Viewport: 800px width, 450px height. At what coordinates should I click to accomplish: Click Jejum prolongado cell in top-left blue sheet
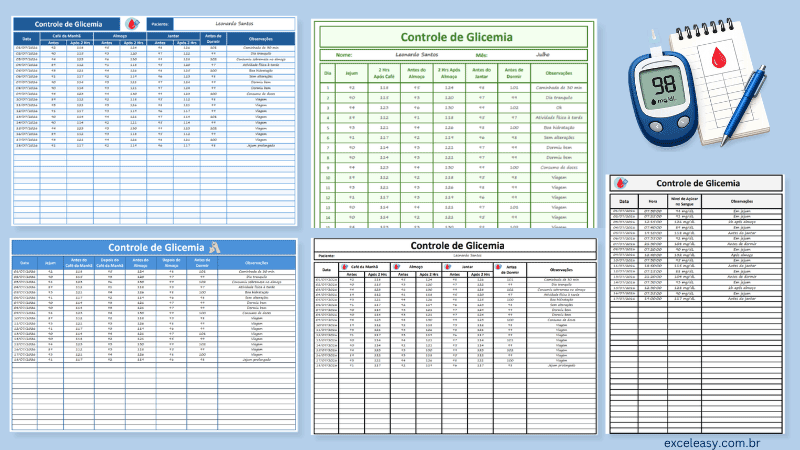click(261, 145)
